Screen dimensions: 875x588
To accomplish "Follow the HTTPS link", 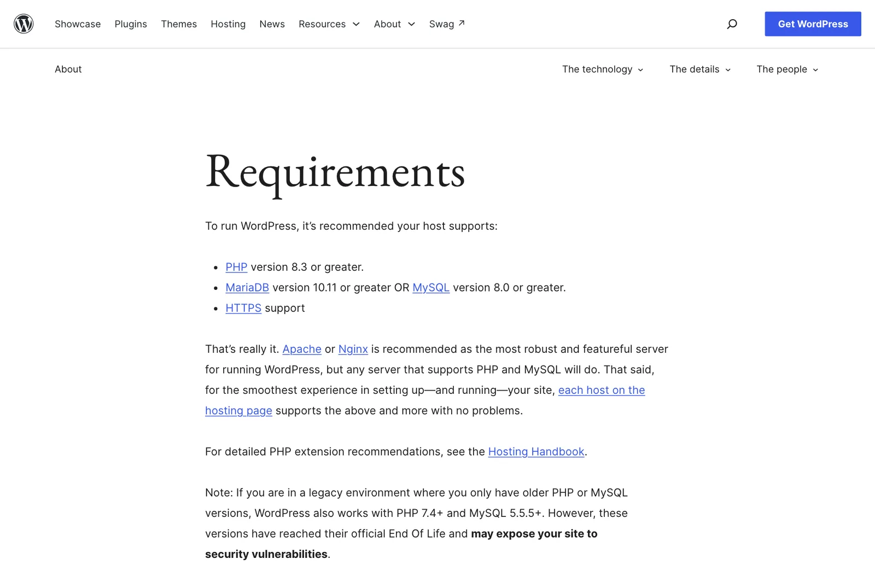I will click(x=243, y=308).
